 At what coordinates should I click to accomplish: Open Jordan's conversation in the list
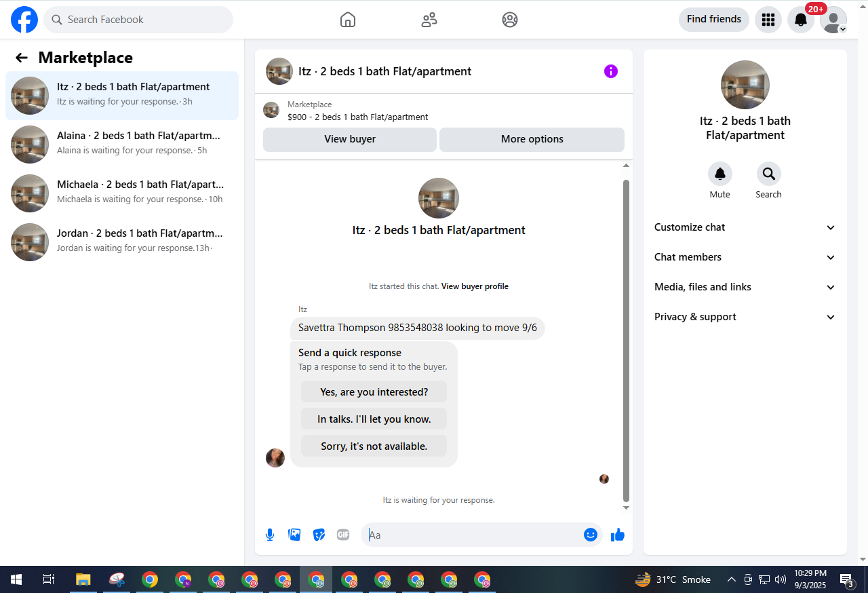(122, 242)
